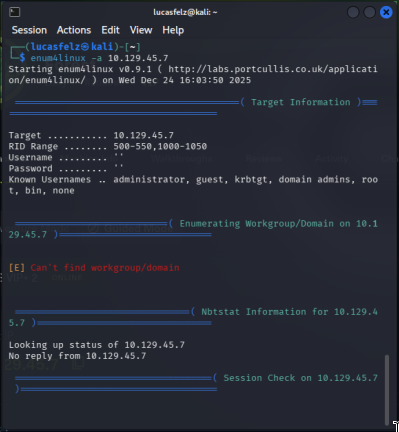Open the Session menu
This screenshot has width=399, height=432.
pos(29,30)
